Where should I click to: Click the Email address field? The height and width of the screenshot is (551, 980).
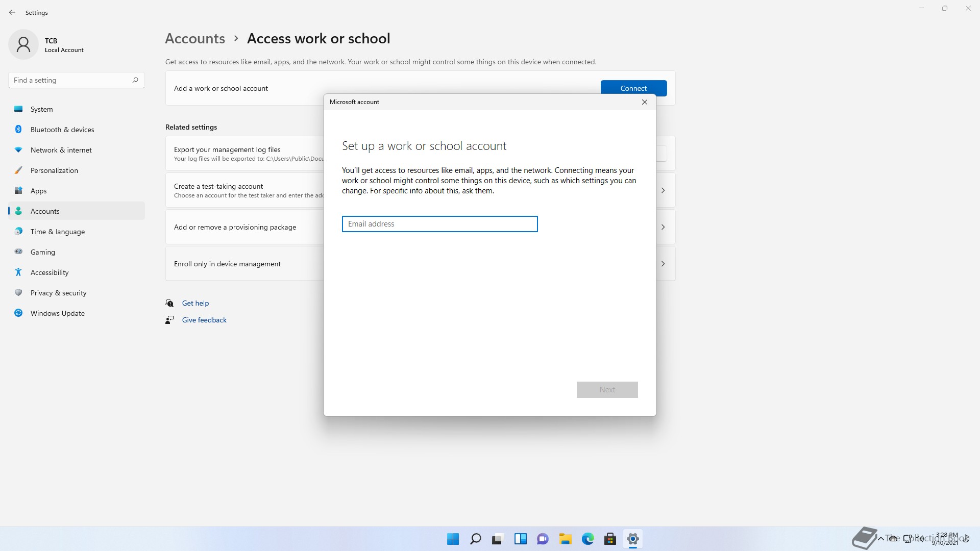[x=439, y=224]
